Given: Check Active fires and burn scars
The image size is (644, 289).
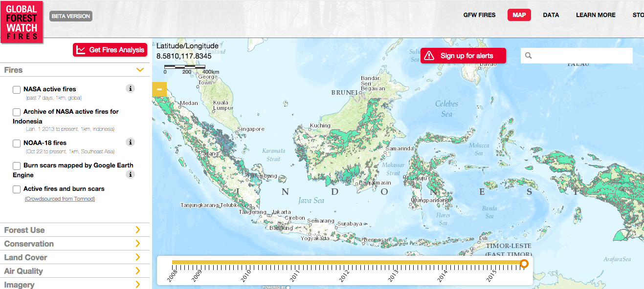Looking at the screenshot, I should click(17, 189).
